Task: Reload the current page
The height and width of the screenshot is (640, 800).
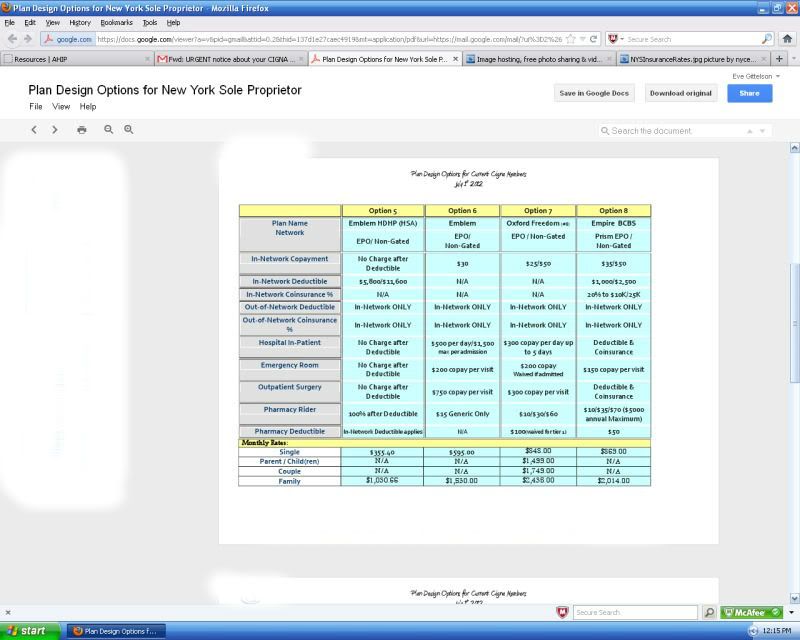Action: point(593,39)
